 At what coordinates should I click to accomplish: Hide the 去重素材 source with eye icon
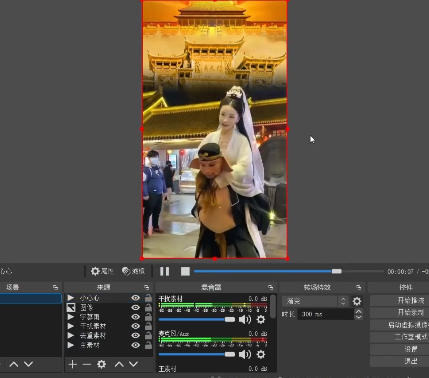135,335
